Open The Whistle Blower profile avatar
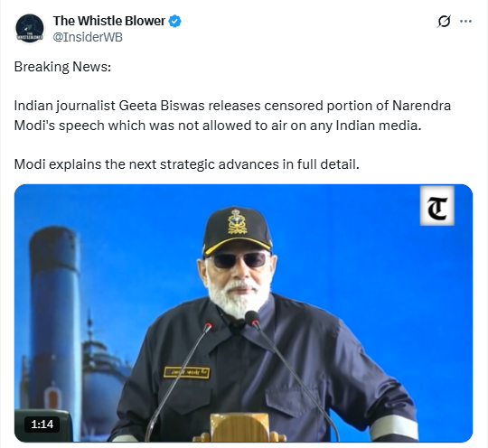 [x=30, y=29]
